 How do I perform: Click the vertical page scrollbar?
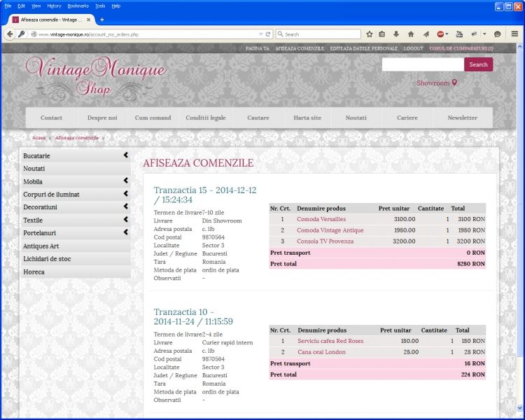click(x=520, y=210)
